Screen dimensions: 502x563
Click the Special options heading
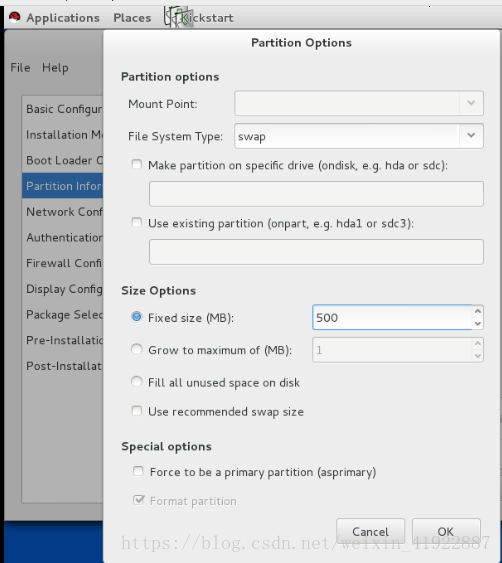166,446
